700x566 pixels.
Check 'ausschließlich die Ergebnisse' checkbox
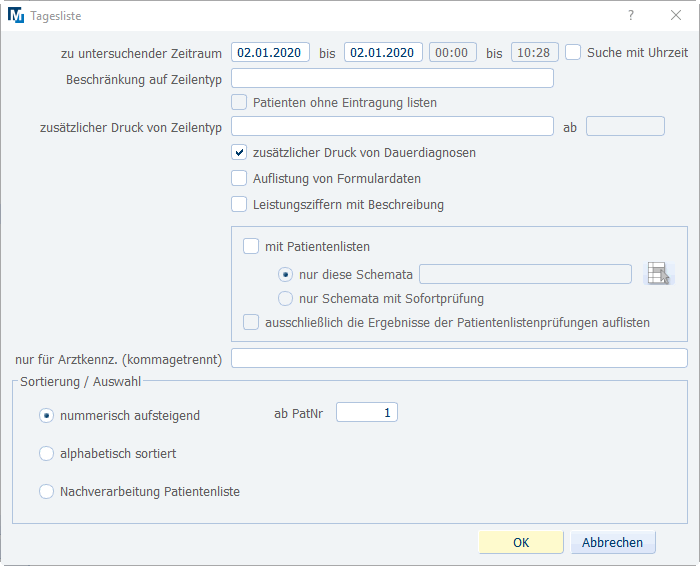point(251,323)
